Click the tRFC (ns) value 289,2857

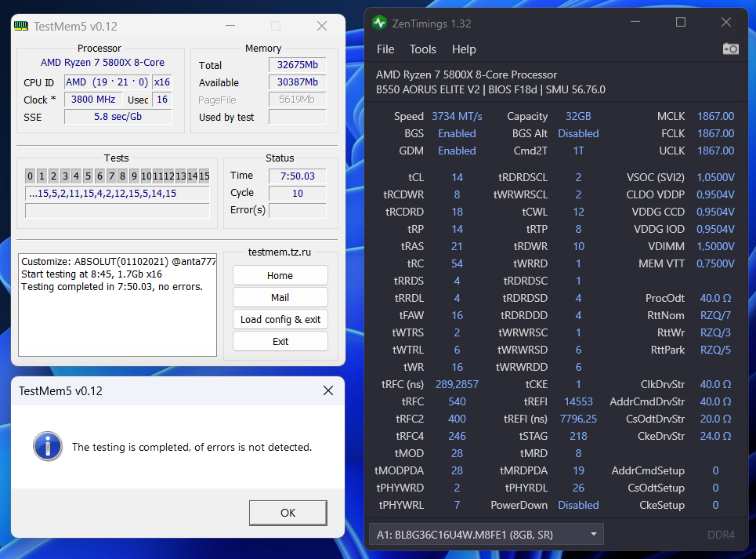point(457,384)
